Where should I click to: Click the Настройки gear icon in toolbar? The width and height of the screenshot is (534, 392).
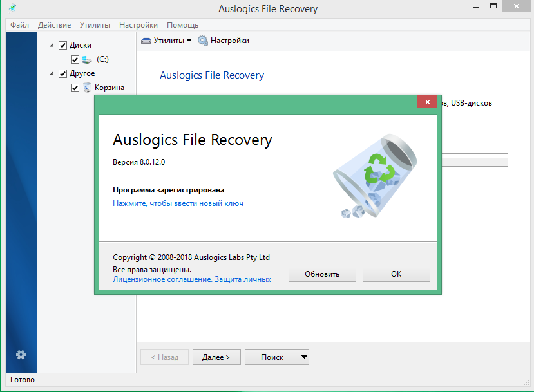(202, 40)
